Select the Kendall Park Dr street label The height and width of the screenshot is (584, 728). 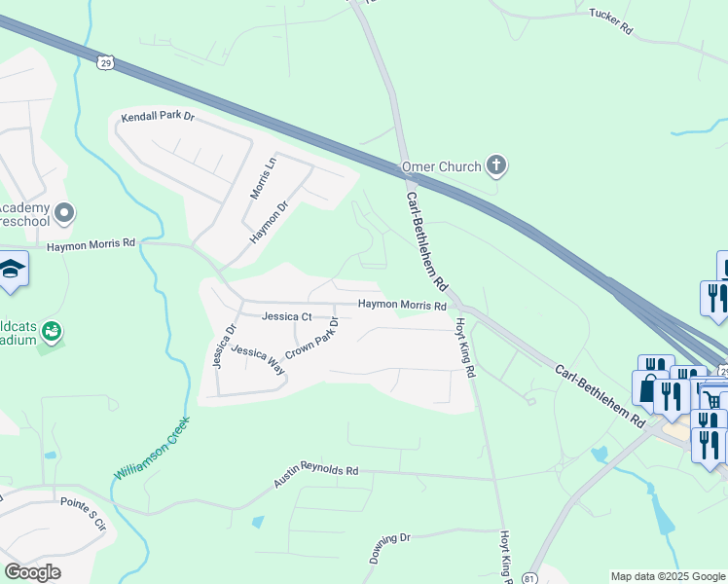(x=158, y=116)
